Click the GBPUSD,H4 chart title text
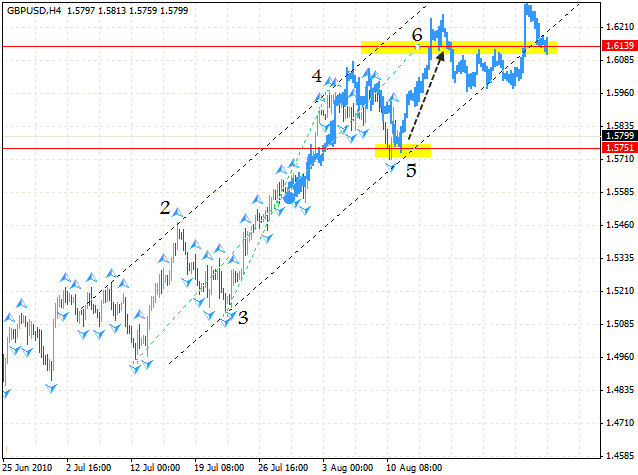 click(34, 11)
